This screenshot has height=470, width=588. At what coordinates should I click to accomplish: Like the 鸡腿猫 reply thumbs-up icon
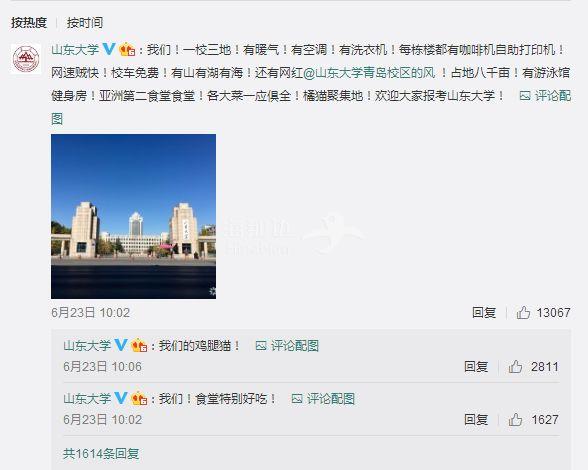515,366
